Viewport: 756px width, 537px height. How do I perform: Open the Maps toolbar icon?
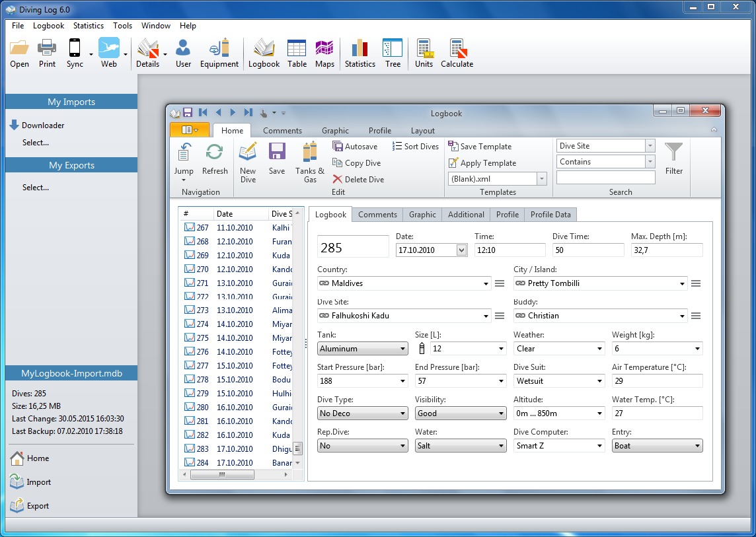(324, 48)
